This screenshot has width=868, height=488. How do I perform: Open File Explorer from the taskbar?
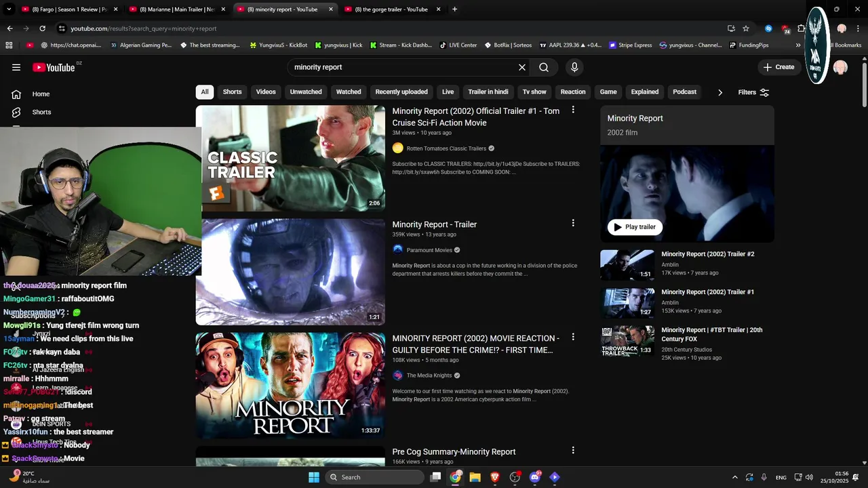pyautogui.click(x=475, y=477)
